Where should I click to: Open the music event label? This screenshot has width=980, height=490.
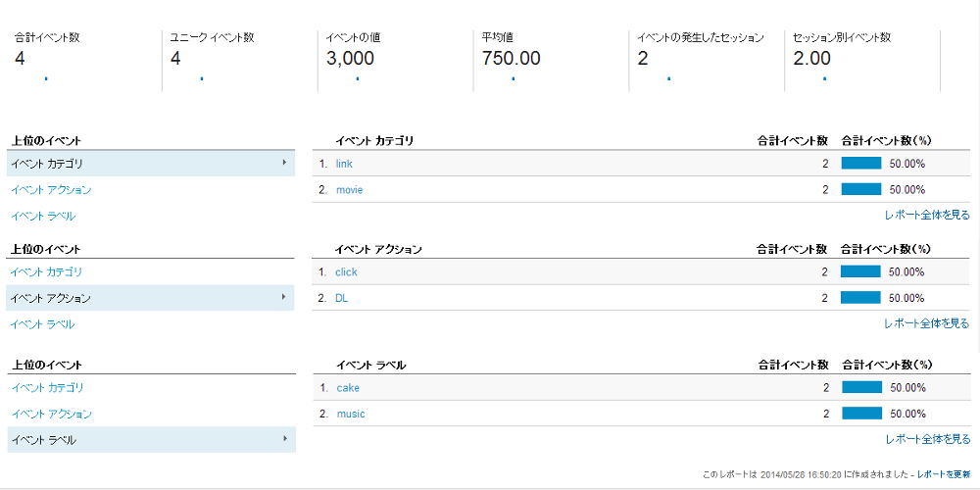[x=351, y=414]
